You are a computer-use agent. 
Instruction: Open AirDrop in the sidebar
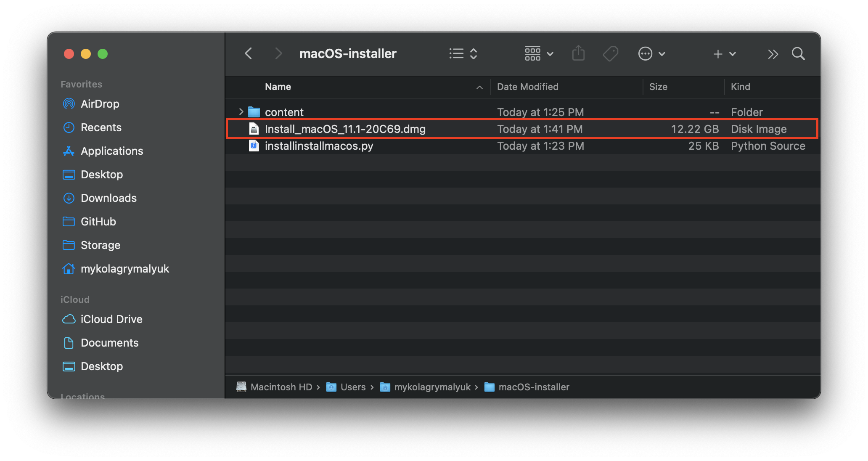(x=100, y=104)
